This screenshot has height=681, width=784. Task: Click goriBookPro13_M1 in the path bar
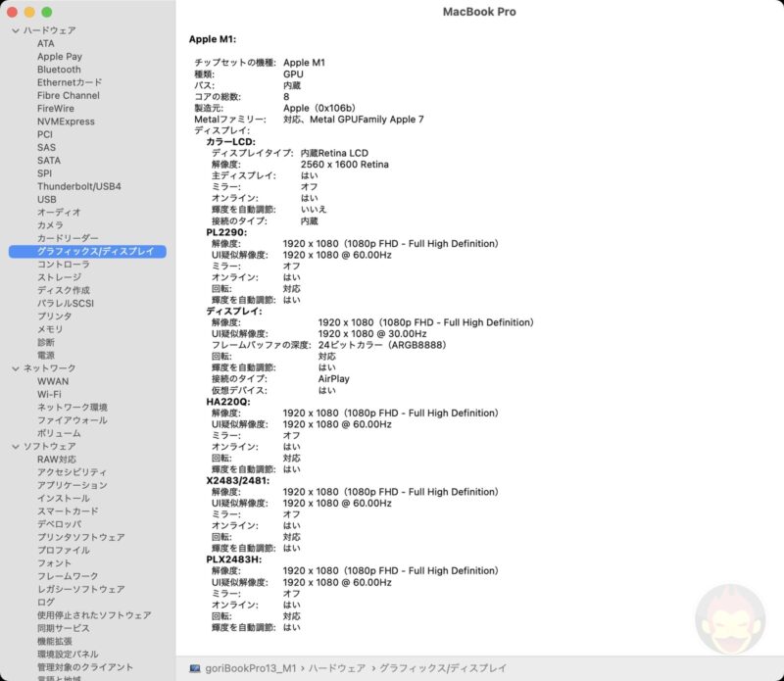(x=248, y=667)
